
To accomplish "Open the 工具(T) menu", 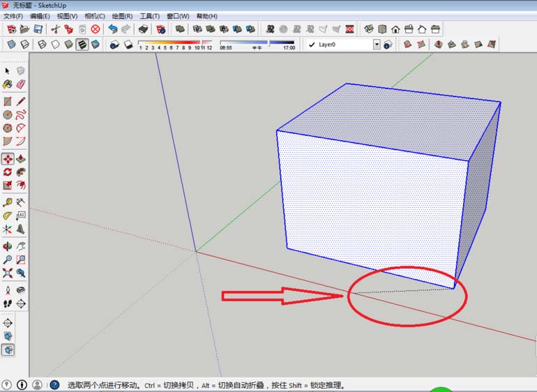I will (150, 16).
